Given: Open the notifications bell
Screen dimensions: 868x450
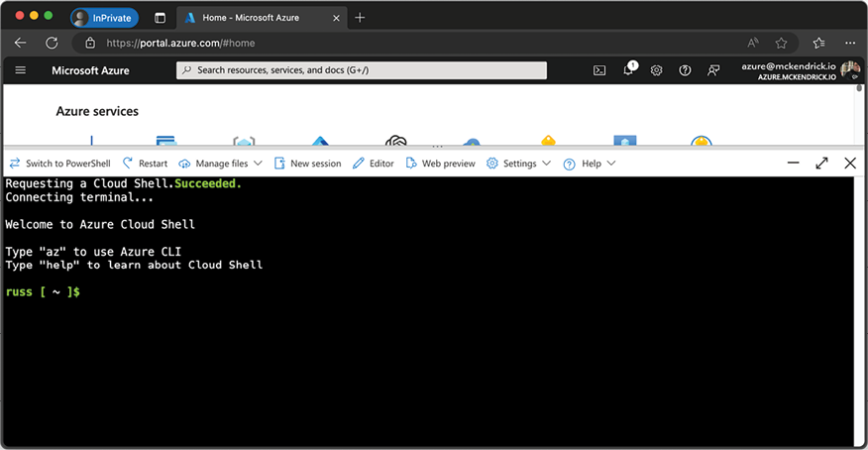Looking at the screenshot, I should [629, 69].
